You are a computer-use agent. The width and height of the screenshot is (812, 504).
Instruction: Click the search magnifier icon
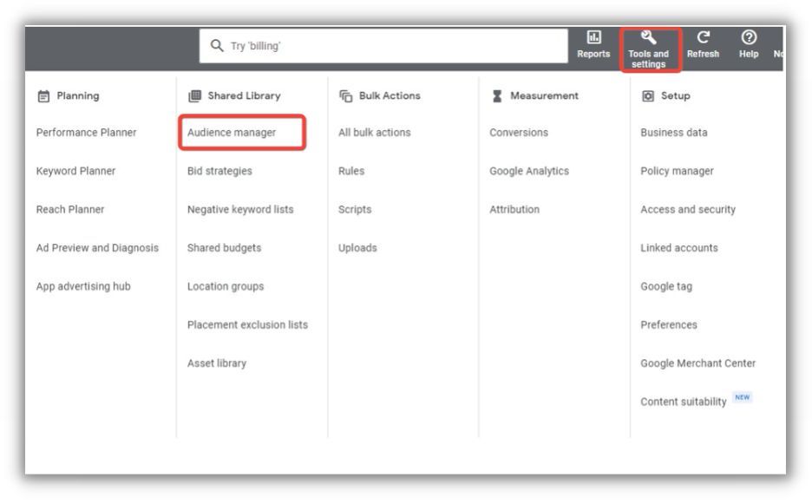click(x=217, y=46)
